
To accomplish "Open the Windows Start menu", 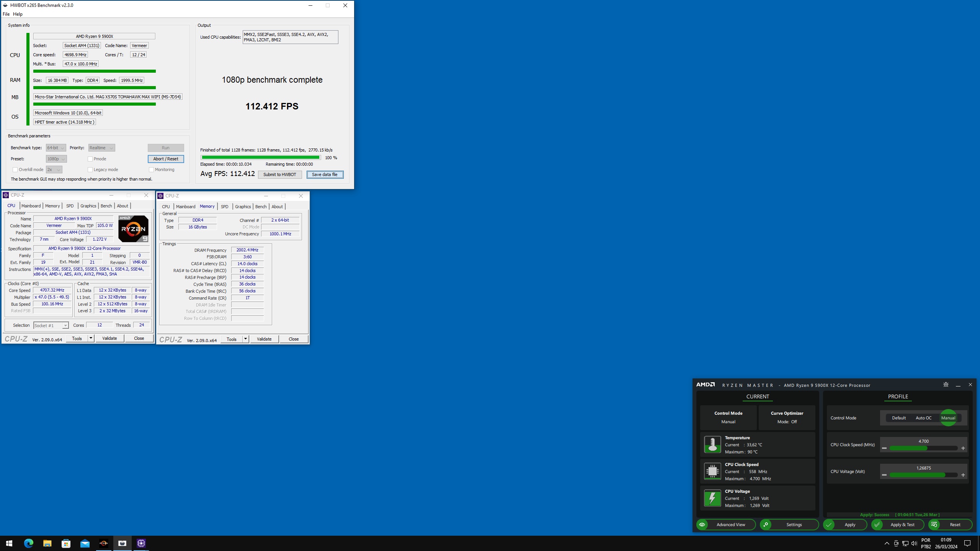I will pos(9,543).
